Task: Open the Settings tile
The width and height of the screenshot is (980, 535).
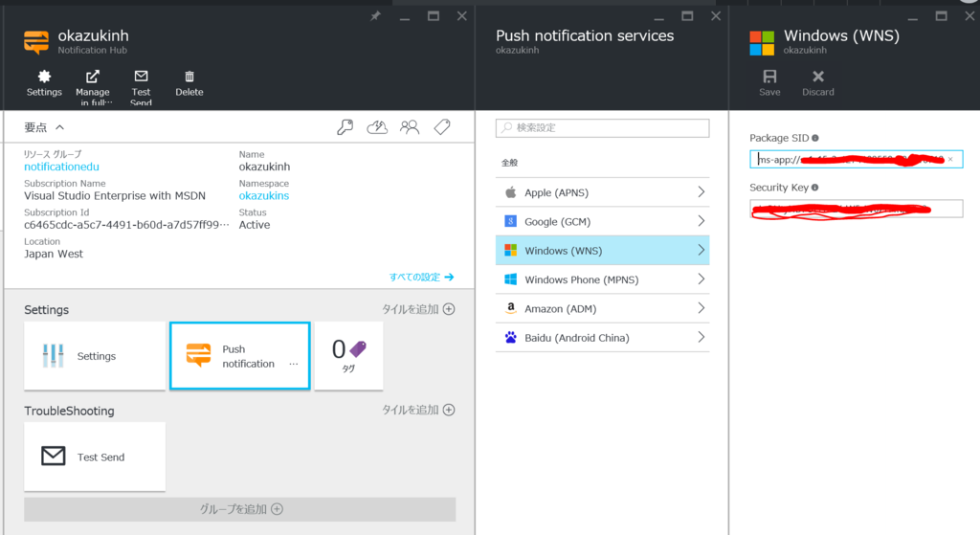Action: coord(95,356)
